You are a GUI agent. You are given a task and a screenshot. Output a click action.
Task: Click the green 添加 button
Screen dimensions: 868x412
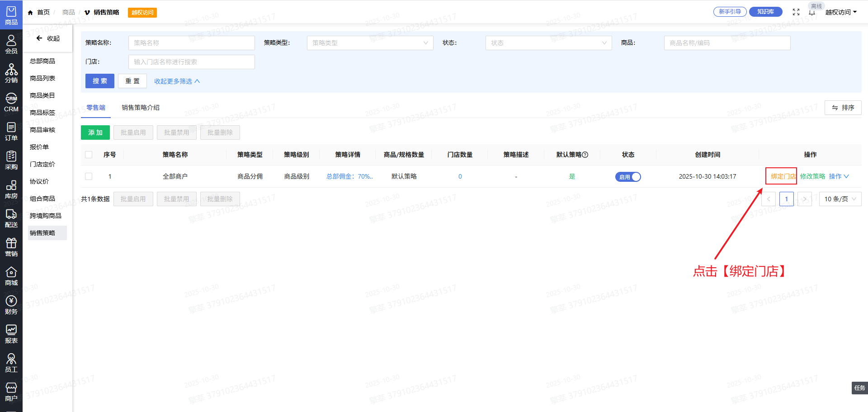click(x=95, y=133)
